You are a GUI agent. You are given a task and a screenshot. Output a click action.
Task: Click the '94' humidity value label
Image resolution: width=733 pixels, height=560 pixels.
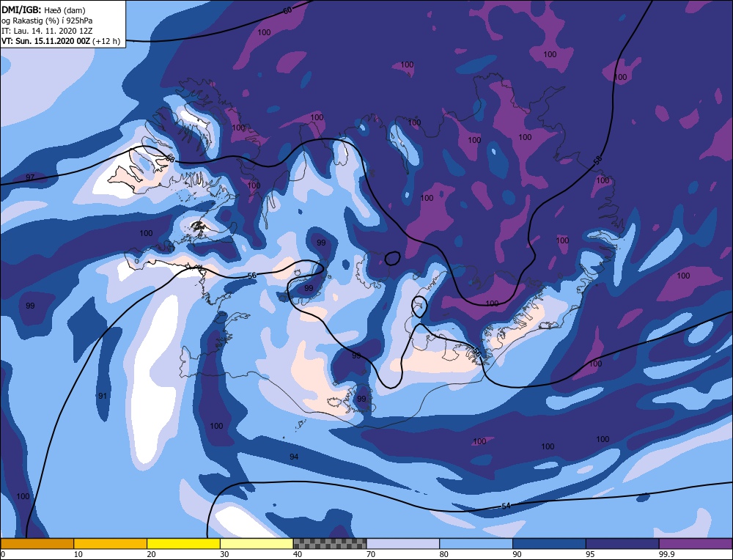294,457
